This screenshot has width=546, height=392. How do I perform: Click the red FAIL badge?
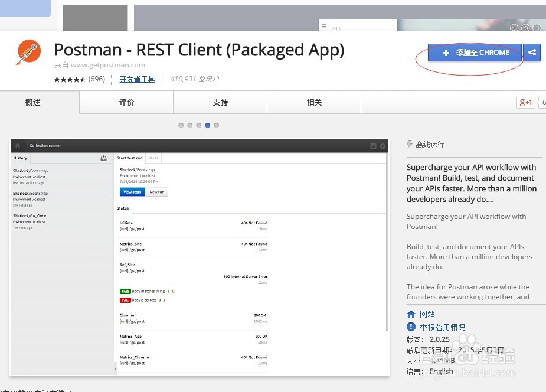click(125, 300)
